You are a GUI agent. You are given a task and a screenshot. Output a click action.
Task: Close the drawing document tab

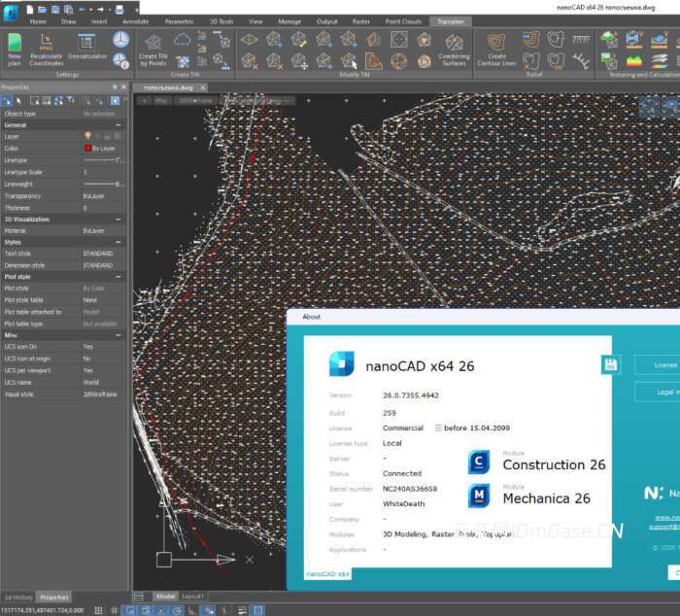pos(202,87)
